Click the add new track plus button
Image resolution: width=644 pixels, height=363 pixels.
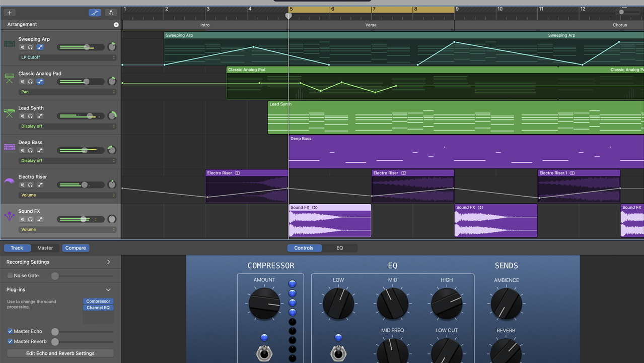coord(10,13)
